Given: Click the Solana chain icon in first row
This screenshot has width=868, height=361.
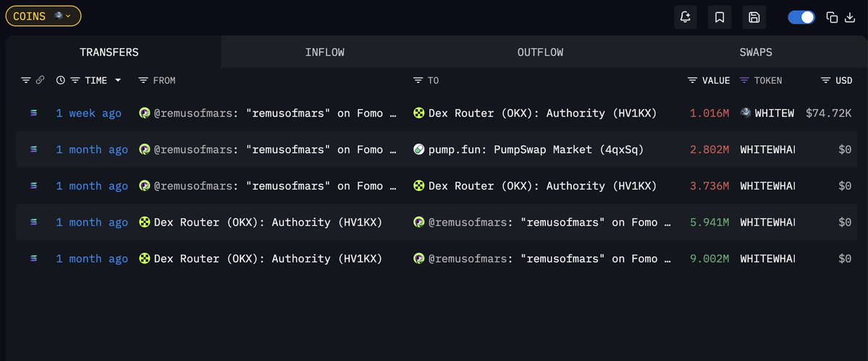Looking at the screenshot, I should pyautogui.click(x=33, y=113).
